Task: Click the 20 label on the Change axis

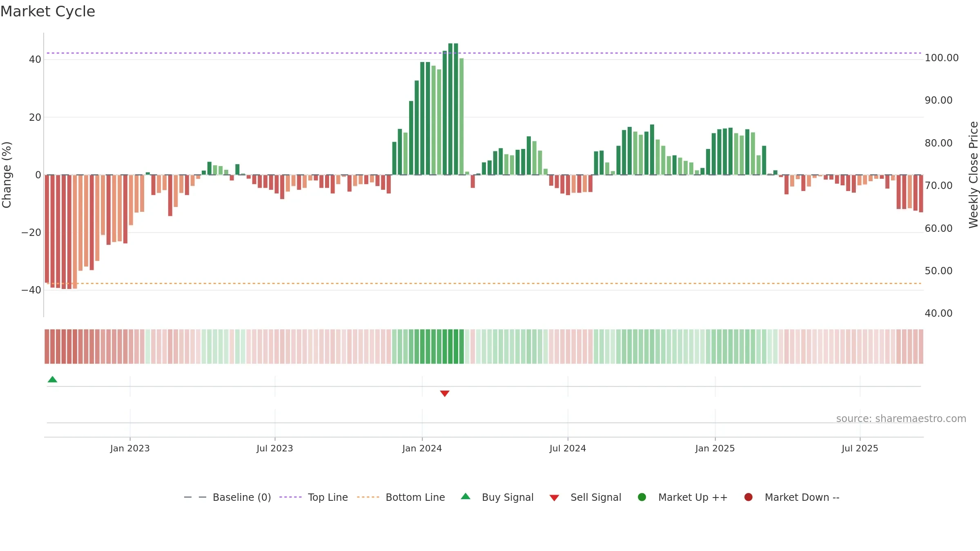Action: tap(35, 118)
